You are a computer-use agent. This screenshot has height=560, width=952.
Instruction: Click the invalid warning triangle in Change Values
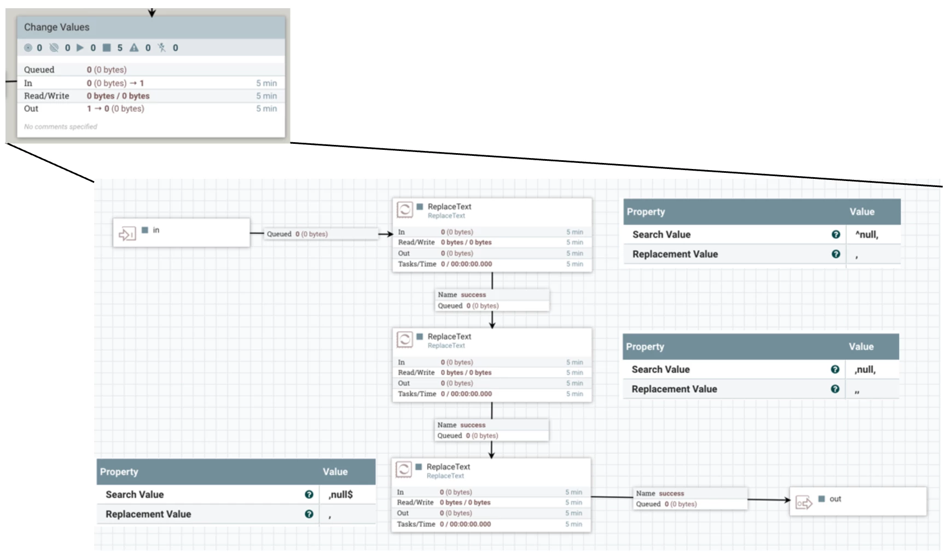134,48
